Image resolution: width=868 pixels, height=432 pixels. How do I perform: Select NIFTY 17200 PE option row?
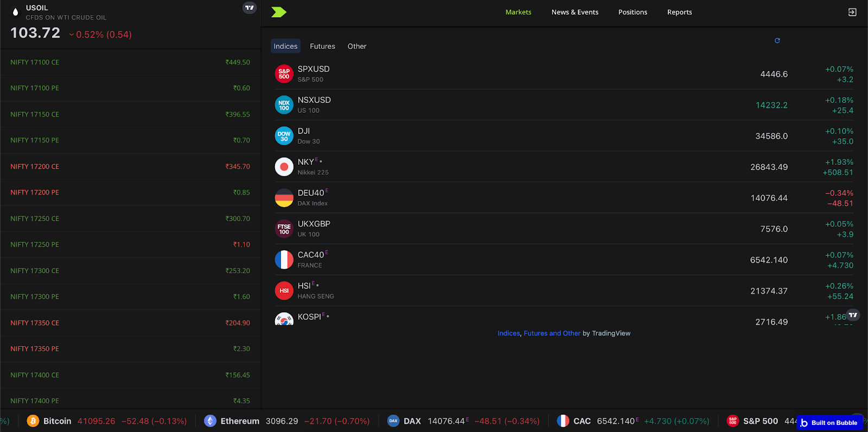[130, 192]
